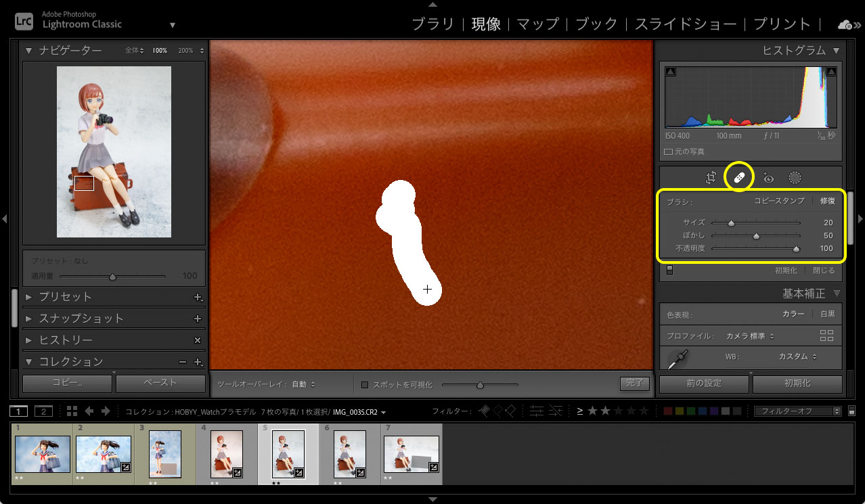Switch brush mode to 修復
This screenshot has width=865, height=504.
827,201
